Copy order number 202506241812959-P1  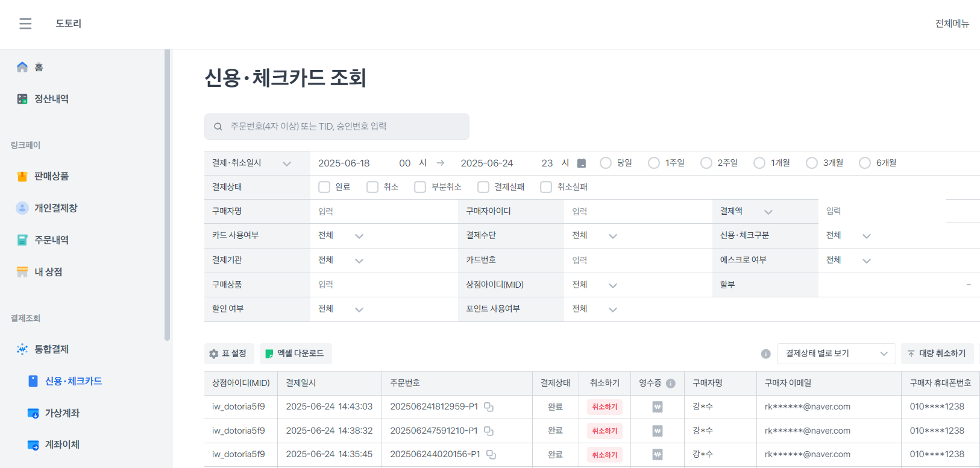(x=489, y=407)
